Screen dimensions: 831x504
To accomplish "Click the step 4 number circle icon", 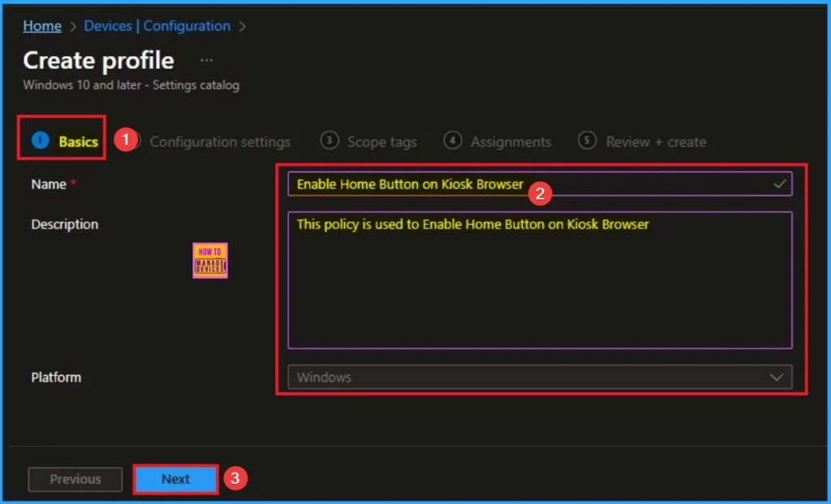I will pos(453,140).
